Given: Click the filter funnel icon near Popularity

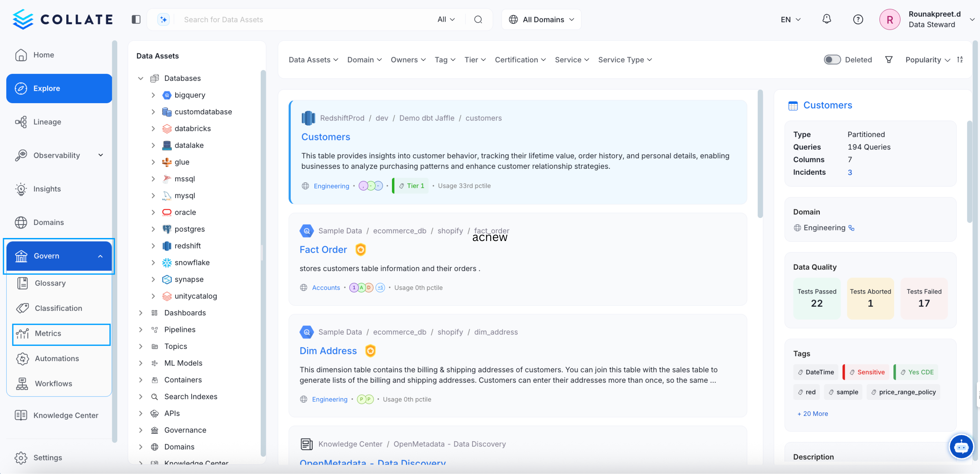Looking at the screenshot, I should point(889,59).
